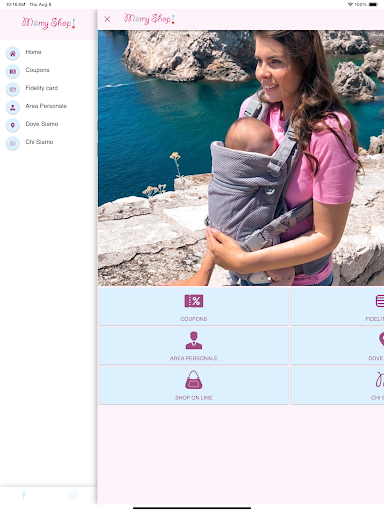Tap the Chi Siamo icon in the sidebar
This screenshot has width=384, height=512.
[13, 143]
